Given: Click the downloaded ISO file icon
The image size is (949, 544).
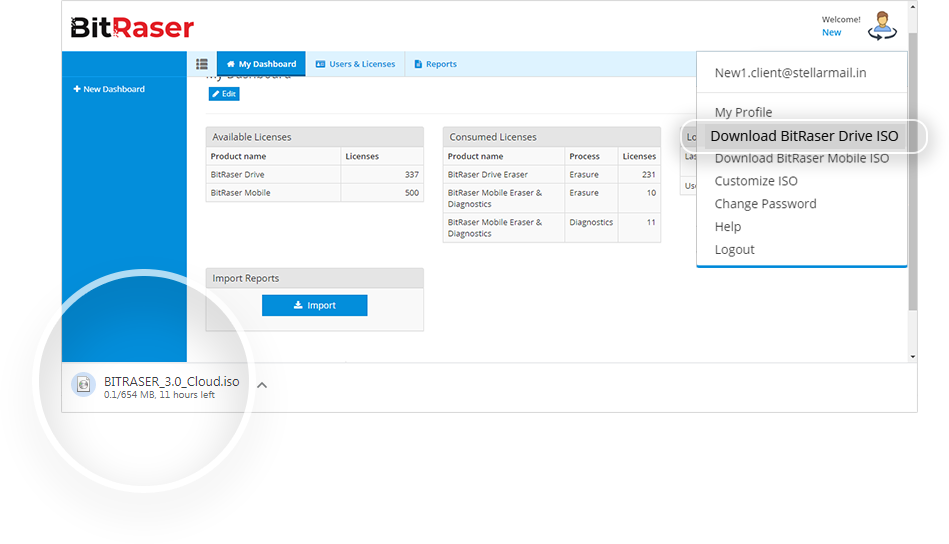Looking at the screenshot, I should tap(84, 384).
